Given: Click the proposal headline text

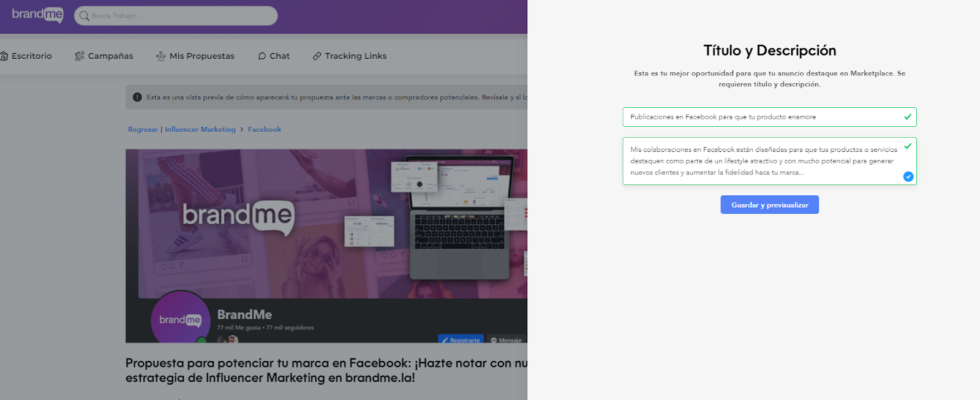Looking at the screenshot, I should [x=326, y=370].
